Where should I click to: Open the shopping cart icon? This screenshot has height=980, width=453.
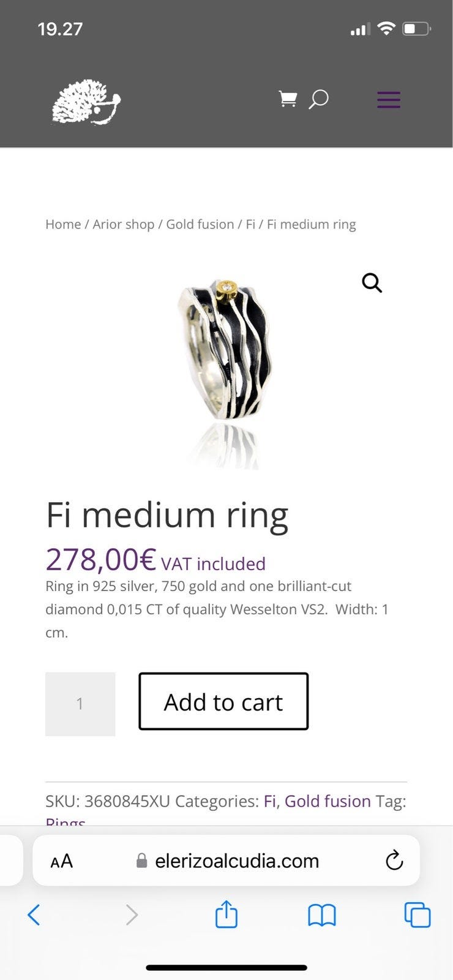click(x=288, y=99)
